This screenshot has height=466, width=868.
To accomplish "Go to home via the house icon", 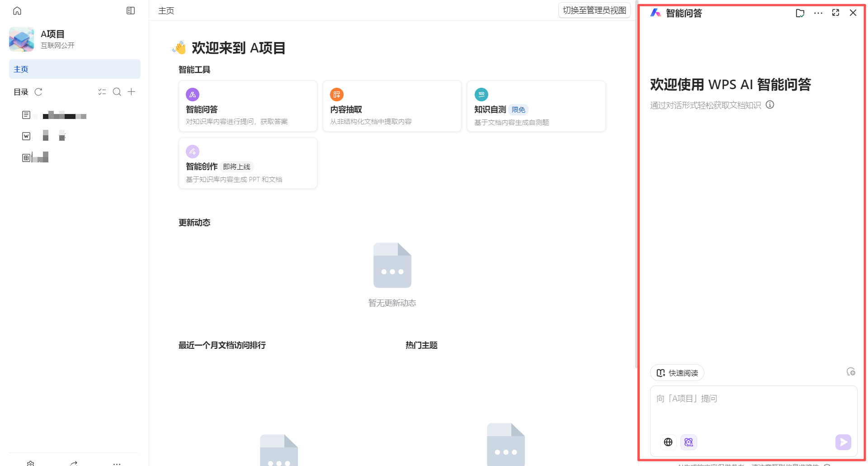I will [17, 10].
